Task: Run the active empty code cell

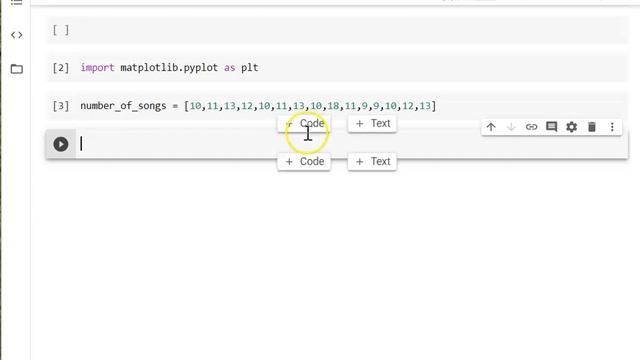Action: pyautogui.click(x=61, y=144)
